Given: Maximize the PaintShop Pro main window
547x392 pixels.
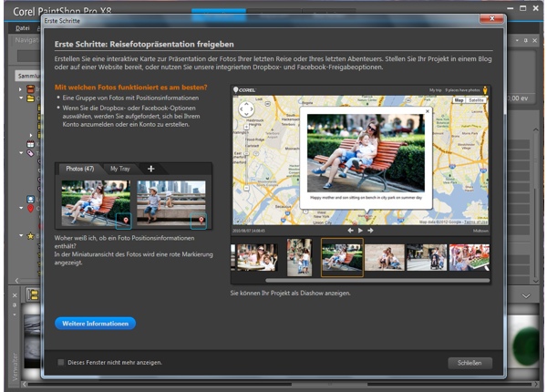Looking at the screenshot, I should coord(522,8).
